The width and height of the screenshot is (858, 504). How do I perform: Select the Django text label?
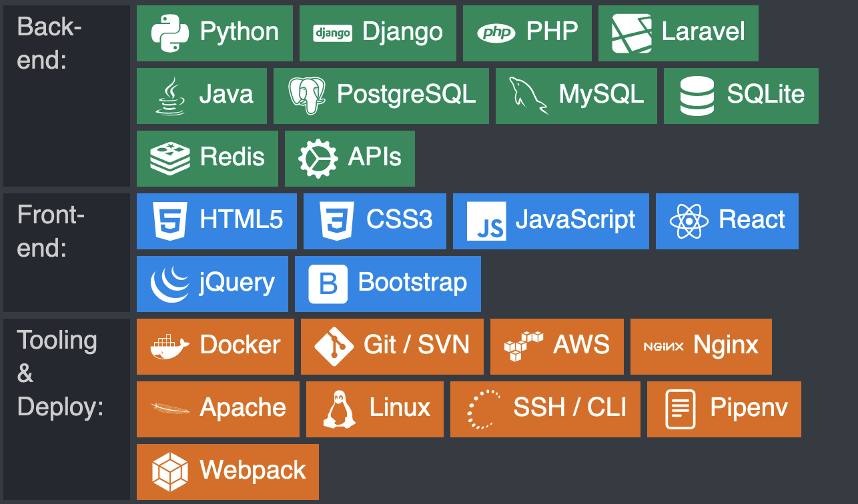(x=402, y=32)
